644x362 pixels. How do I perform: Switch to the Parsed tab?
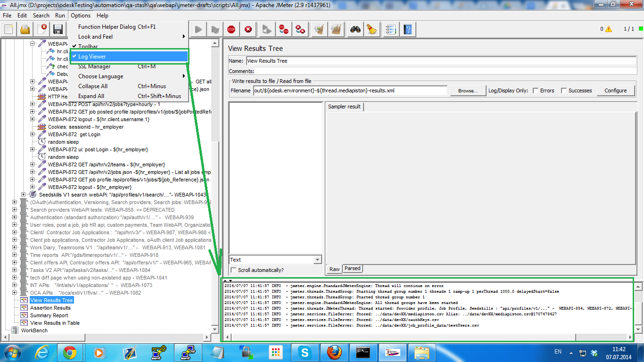point(352,269)
